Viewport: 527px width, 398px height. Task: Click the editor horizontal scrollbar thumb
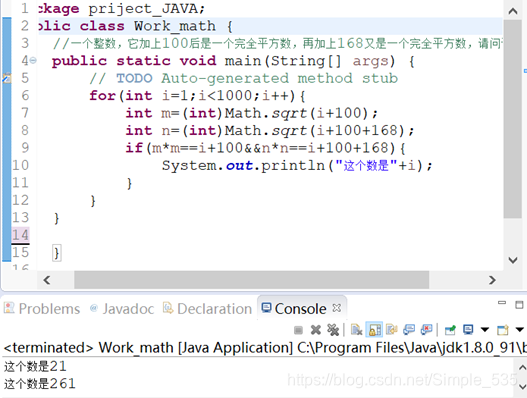[x=251, y=280]
